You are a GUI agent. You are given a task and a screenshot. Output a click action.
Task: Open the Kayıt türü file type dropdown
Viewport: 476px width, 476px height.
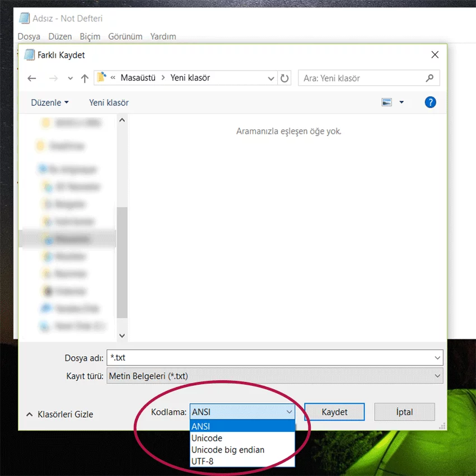pos(437,376)
